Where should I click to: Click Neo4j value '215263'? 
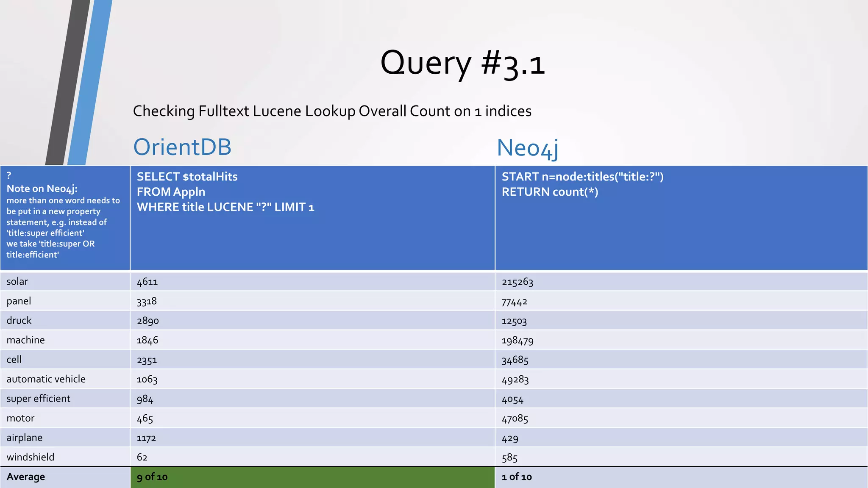[517, 282]
